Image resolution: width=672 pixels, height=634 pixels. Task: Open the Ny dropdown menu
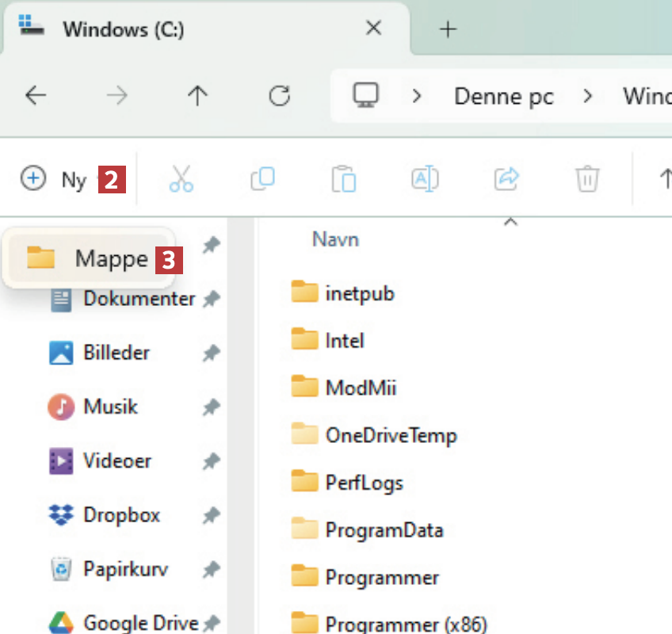[x=54, y=180]
